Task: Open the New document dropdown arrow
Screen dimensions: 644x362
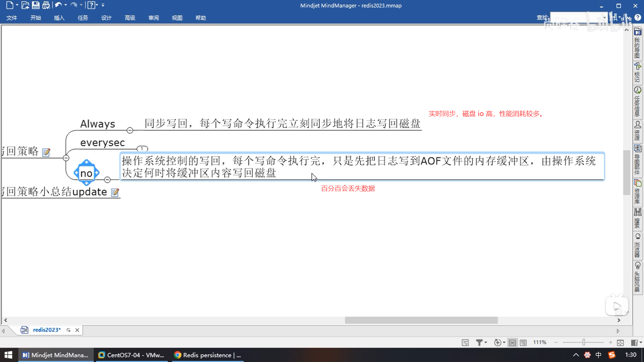Action: click(17, 5)
